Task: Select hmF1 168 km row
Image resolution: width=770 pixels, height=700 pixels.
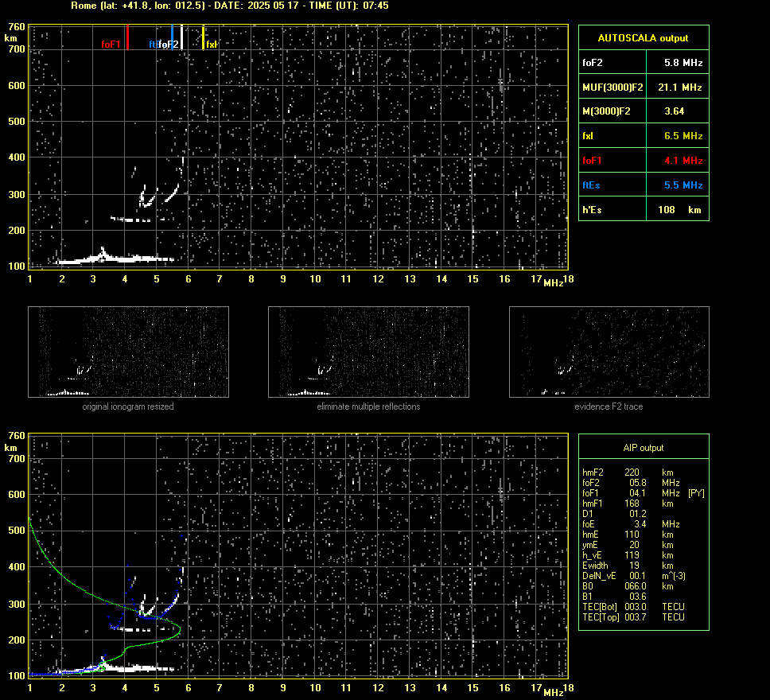Action: point(628,503)
